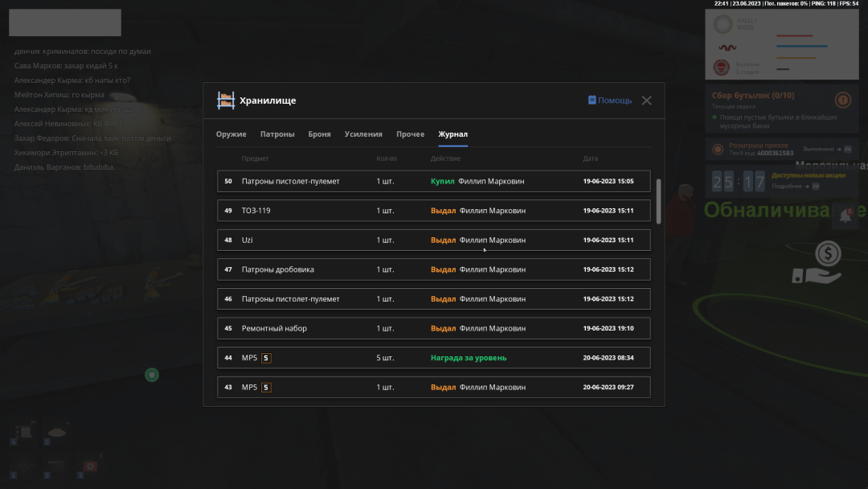
Task: Close the Хранилище storage window
Action: 646,101
